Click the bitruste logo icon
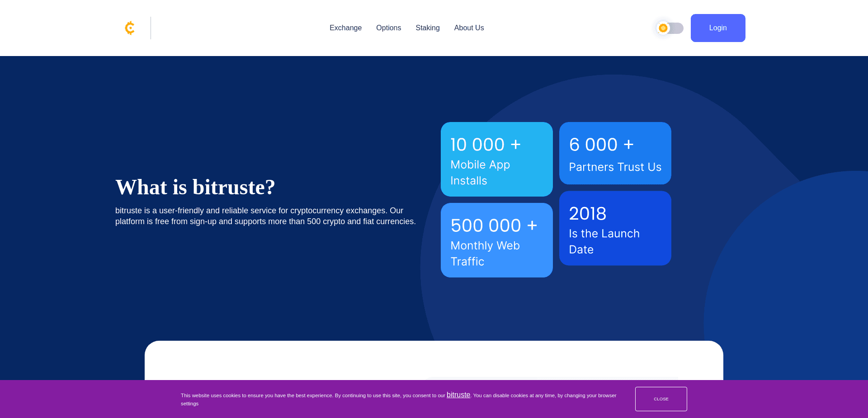Screen dimensions: 868x418 129,28
